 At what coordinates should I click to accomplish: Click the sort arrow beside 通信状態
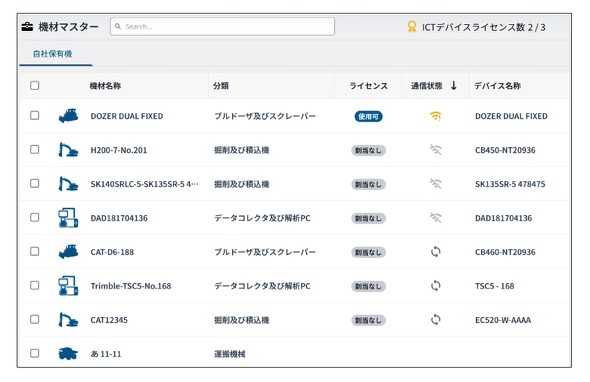coord(453,85)
